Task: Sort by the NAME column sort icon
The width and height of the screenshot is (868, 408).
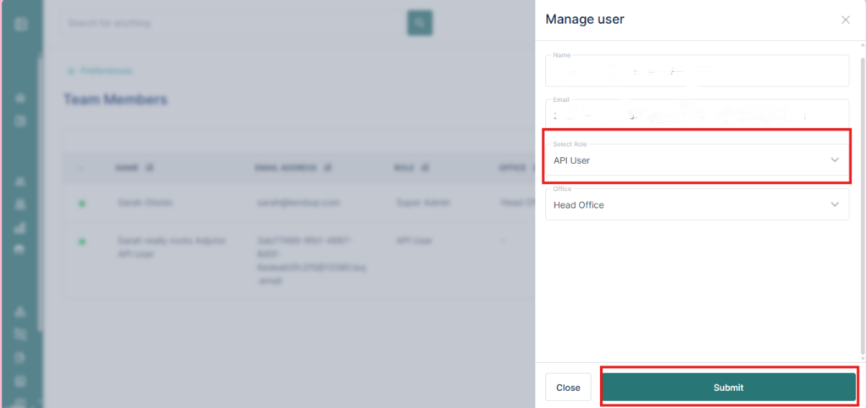Action: [x=149, y=168]
